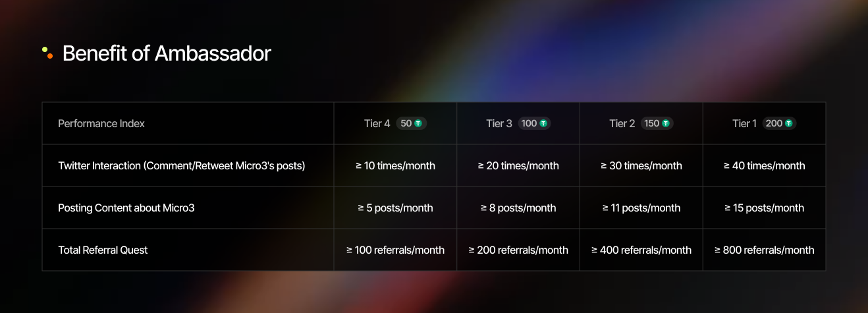Select the Tier 2 column header

coord(641,123)
